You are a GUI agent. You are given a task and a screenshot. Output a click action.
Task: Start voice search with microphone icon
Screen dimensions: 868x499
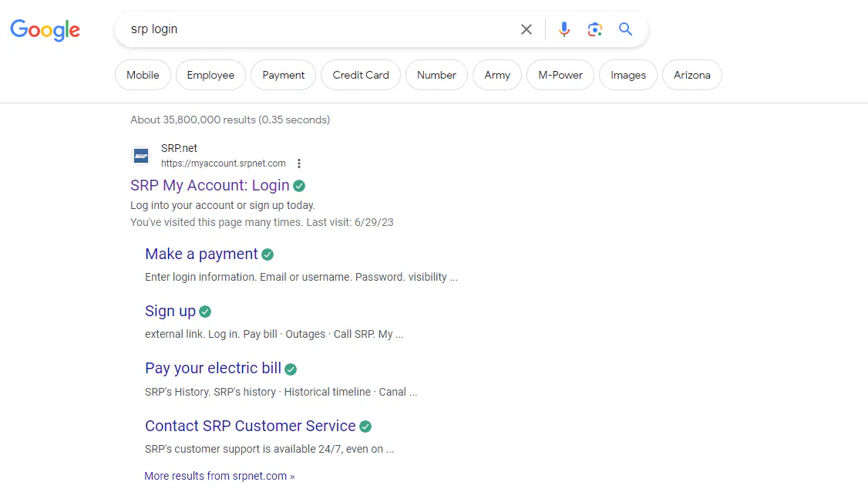pos(564,29)
